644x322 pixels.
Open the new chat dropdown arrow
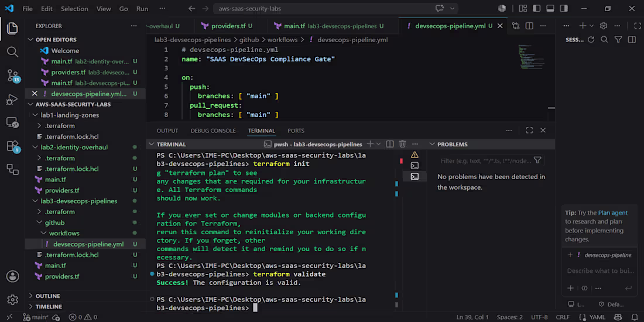pos(591,26)
